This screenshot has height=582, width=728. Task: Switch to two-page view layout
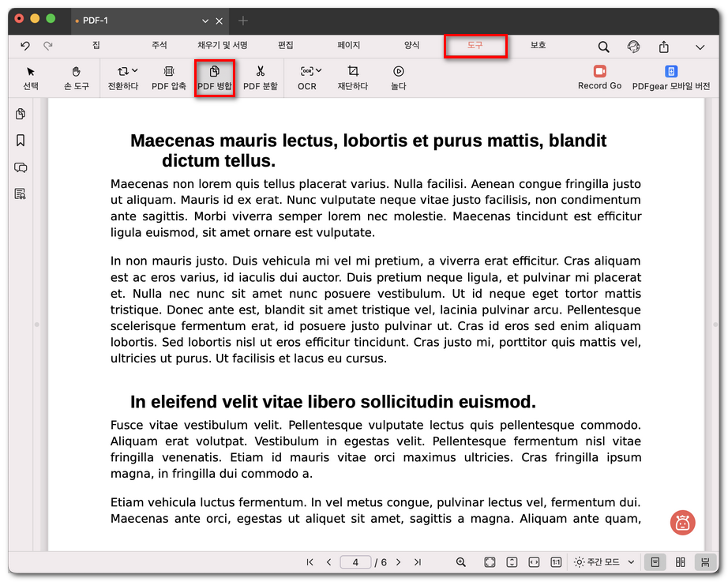tap(680, 562)
